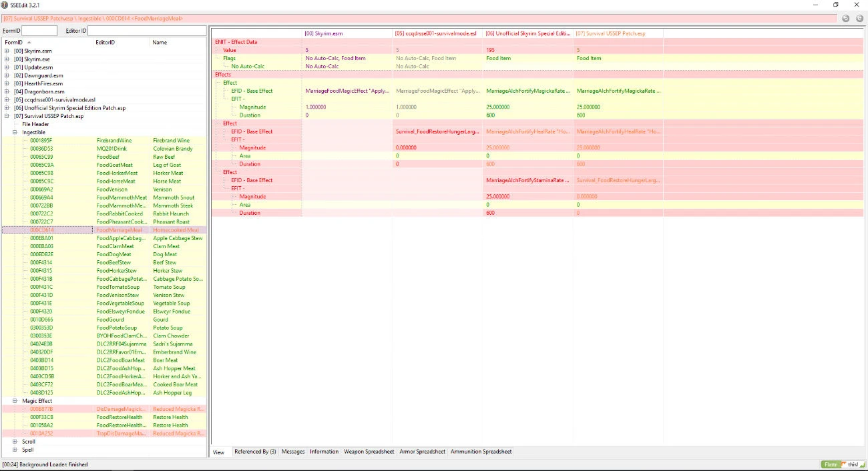Click into the FormID search field
The width and height of the screenshot is (868, 471).
pyautogui.click(x=39, y=31)
